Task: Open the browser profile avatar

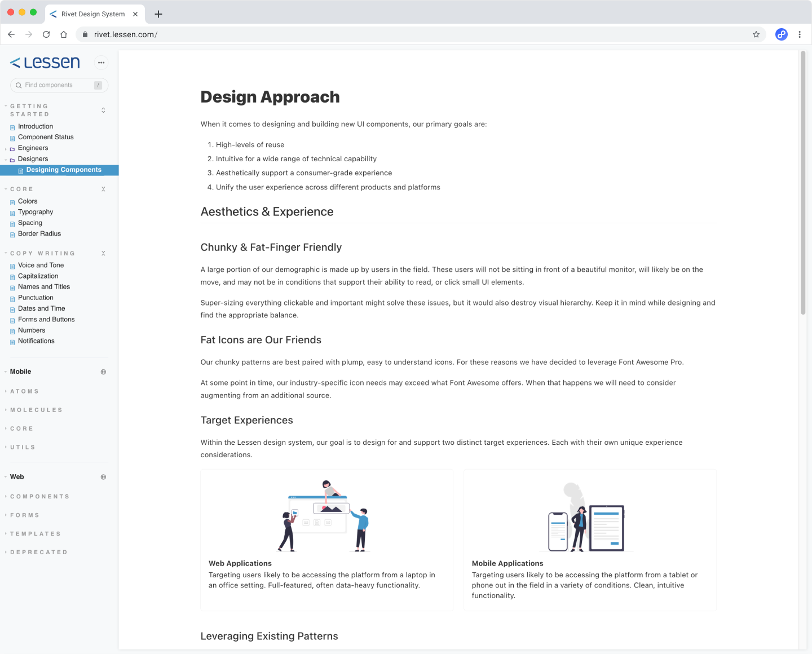Action: 781,34
